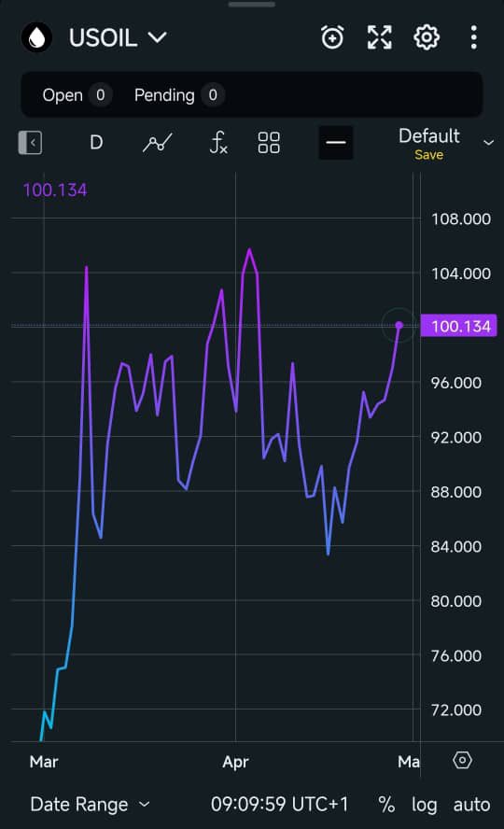Add a price alert with alarm icon
The width and height of the screenshot is (504, 829).
(x=332, y=37)
